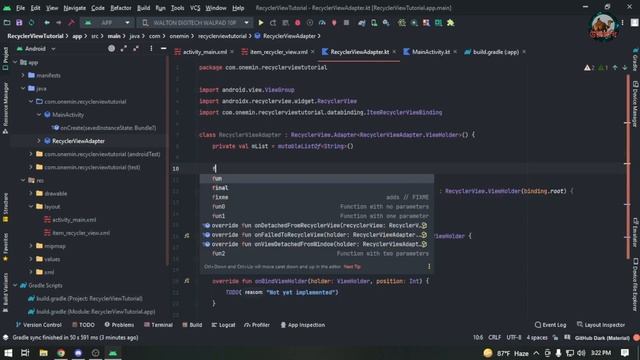Click the 4 spaces indent status entry

(x=537, y=338)
